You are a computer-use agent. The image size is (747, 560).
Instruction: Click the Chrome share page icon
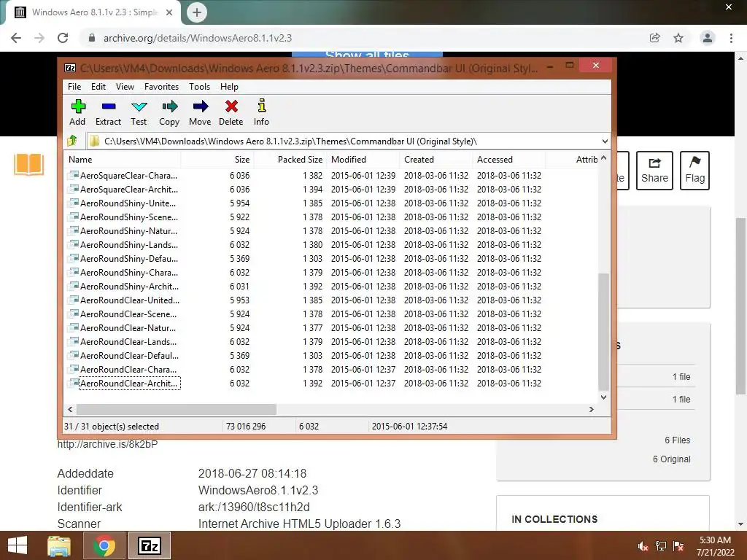(654, 38)
